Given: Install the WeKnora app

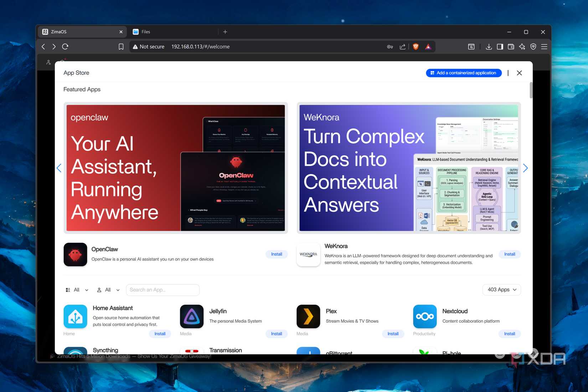Looking at the screenshot, I should (x=510, y=254).
